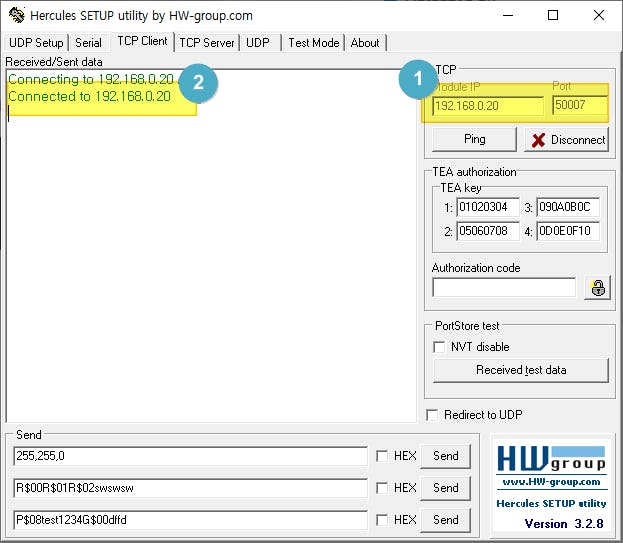The image size is (623, 543).
Task: Click TEA key field 3 (090A0B0C)
Action: [568, 207]
